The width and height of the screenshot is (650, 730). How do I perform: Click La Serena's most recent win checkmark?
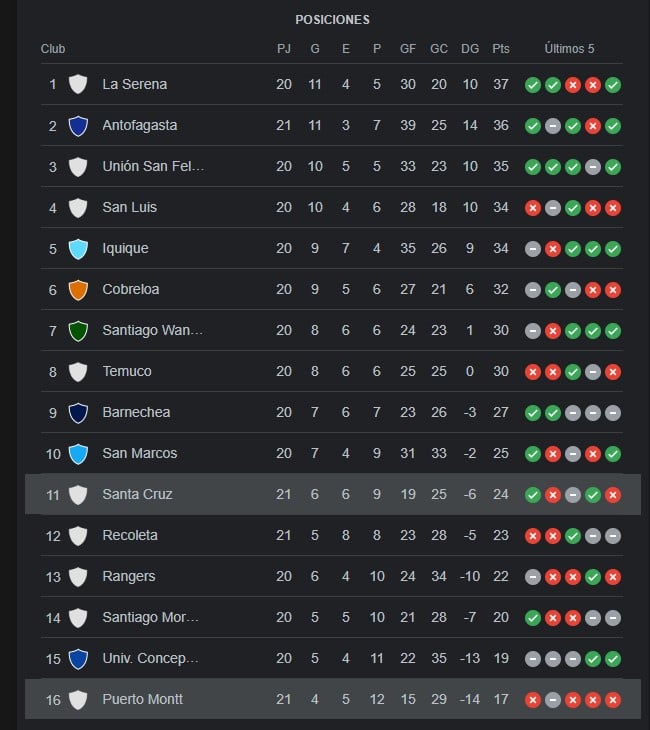613,85
